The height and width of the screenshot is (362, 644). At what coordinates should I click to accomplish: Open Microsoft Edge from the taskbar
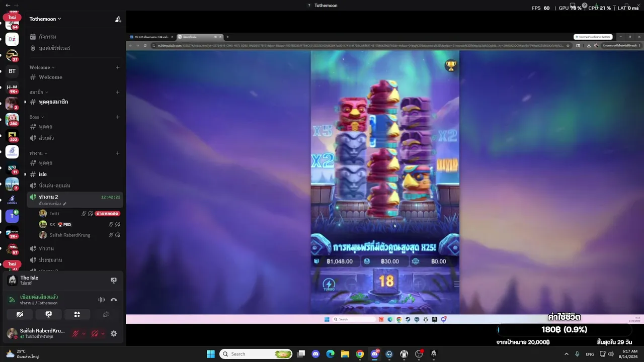pos(330,354)
